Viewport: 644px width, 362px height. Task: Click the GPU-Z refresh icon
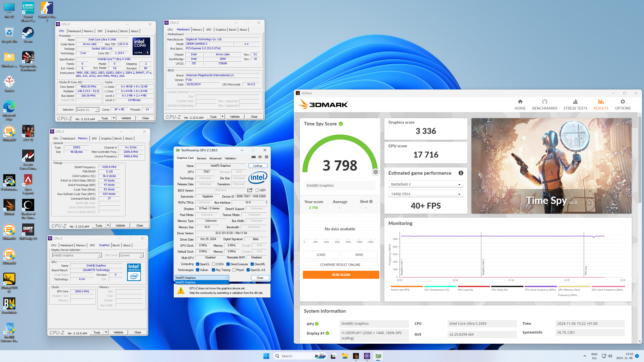click(260, 157)
